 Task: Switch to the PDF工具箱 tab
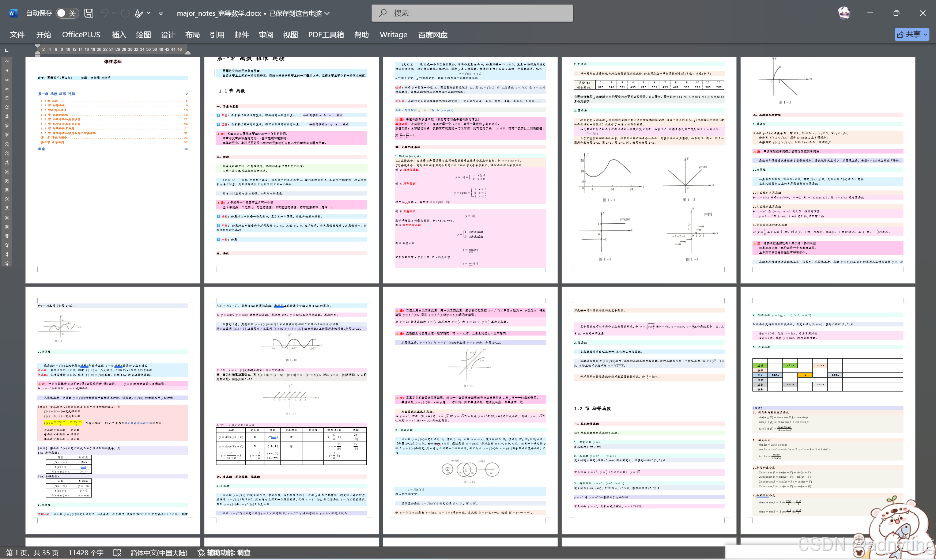326,35
